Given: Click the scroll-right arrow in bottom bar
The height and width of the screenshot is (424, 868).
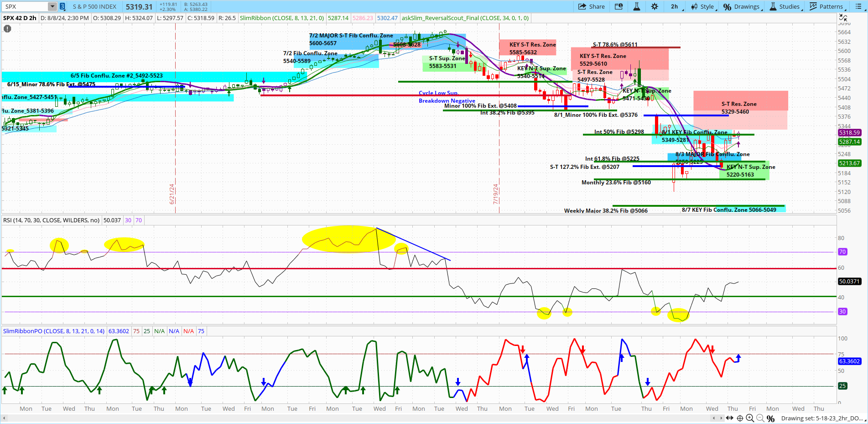Looking at the screenshot, I should click(x=722, y=418).
